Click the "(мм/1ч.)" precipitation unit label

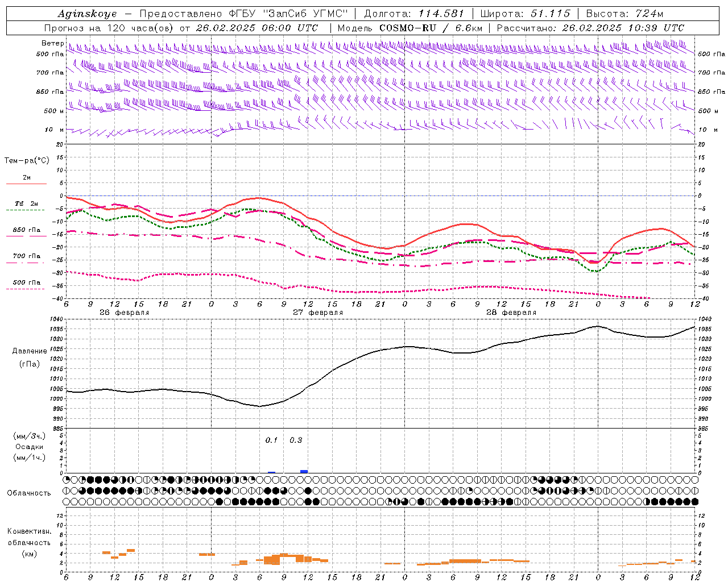pos(30,458)
